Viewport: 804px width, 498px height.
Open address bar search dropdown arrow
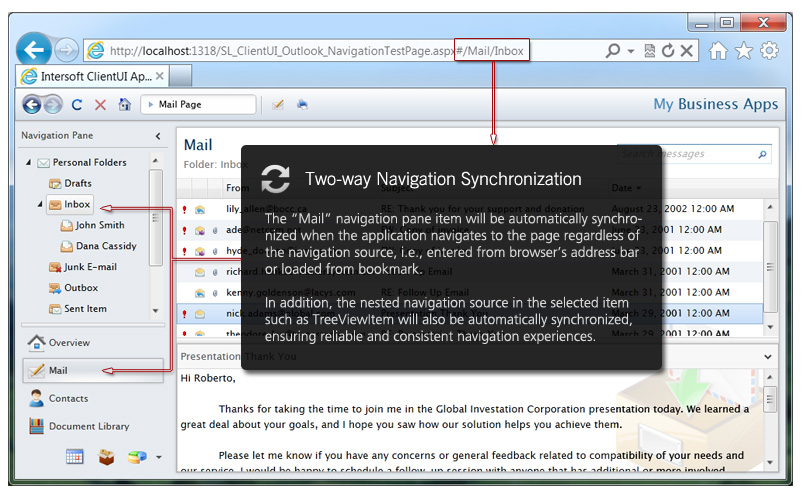point(631,51)
